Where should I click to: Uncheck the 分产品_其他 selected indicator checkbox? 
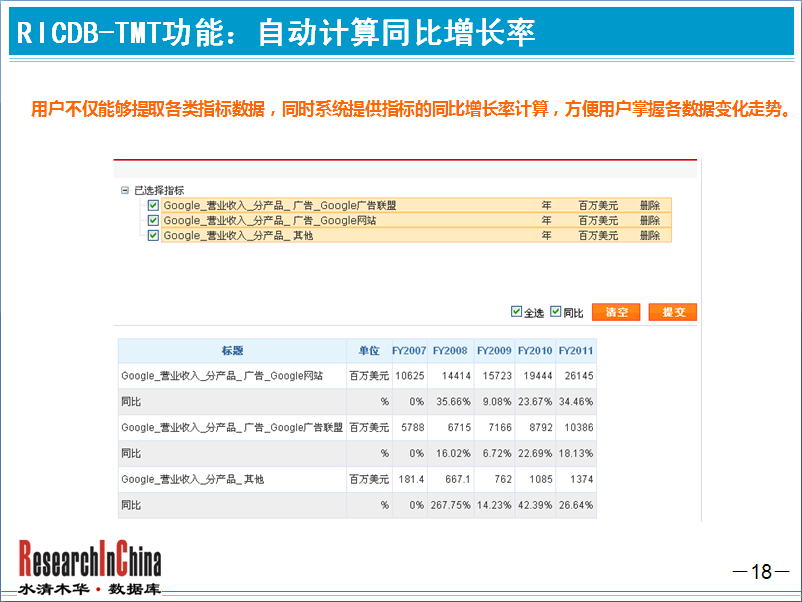click(153, 235)
